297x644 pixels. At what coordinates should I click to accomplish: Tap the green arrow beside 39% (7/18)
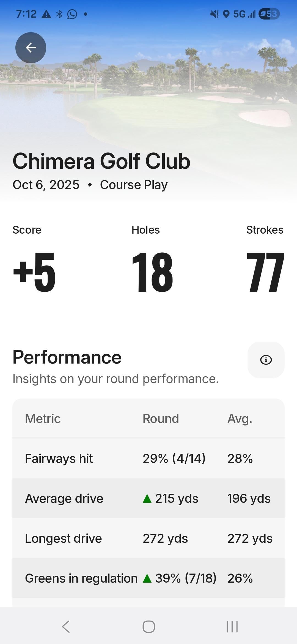(147, 578)
